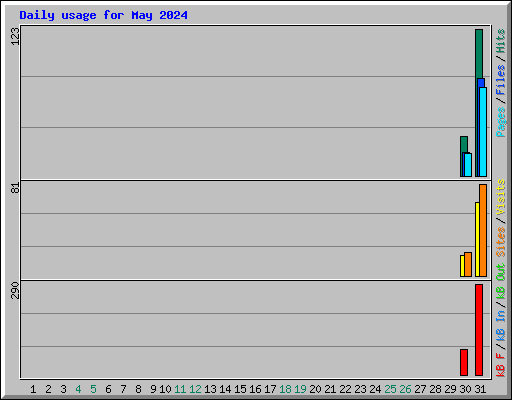Select the kB F legend label
This screenshot has height=400, width=512.
(501, 365)
